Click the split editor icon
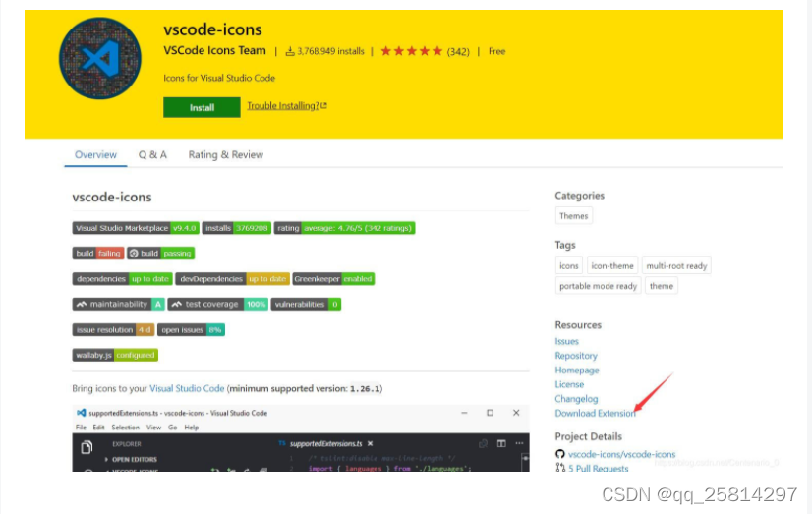The image size is (812, 514). coord(501,443)
